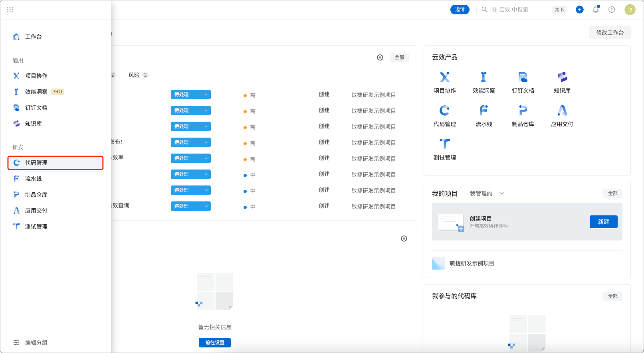Open settings hexagon icon of task card
This screenshot has height=353, width=644.
point(380,57)
